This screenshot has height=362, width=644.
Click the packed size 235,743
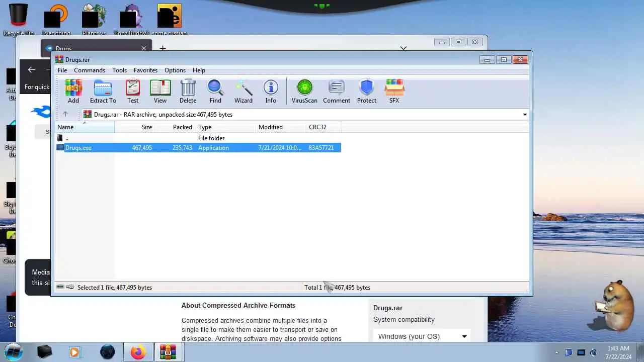(182, 148)
